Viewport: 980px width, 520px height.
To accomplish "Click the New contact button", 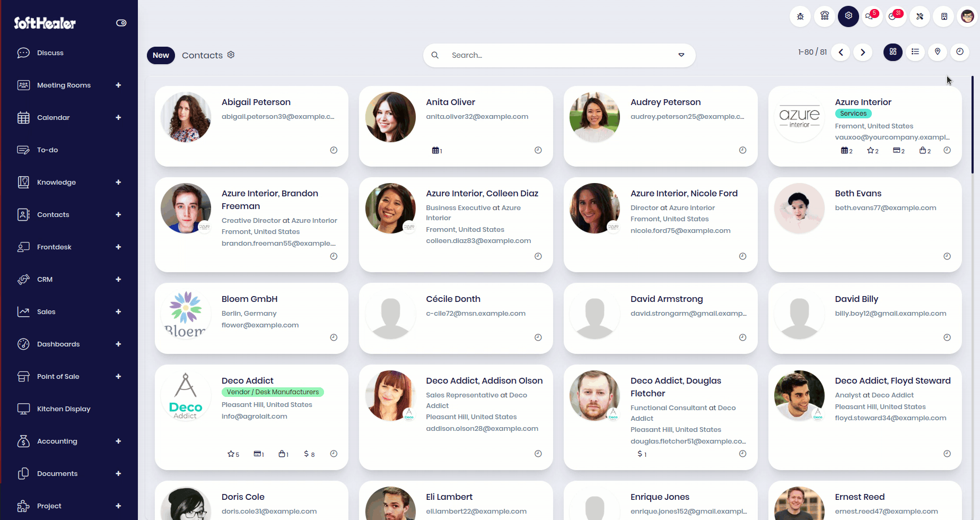I will click(161, 55).
